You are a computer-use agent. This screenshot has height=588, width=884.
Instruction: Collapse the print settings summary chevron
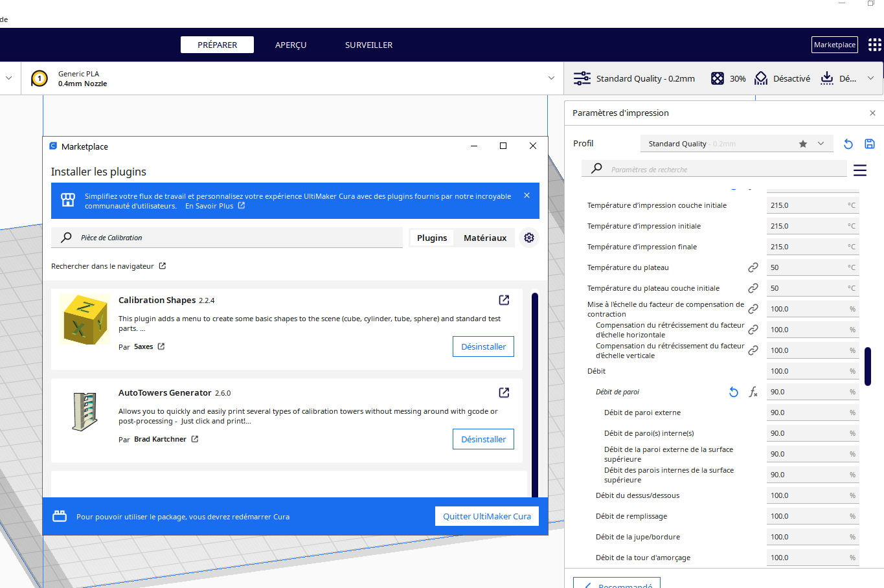pyautogui.click(x=870, y=78)
